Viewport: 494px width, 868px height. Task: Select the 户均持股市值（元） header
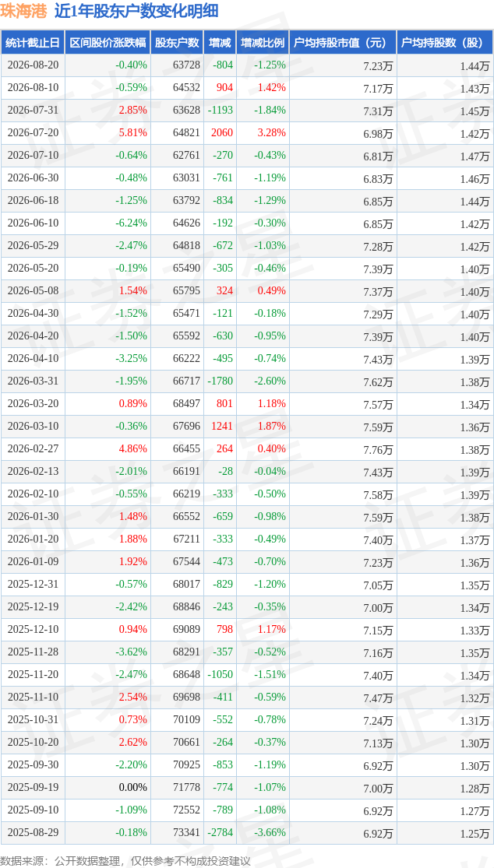point(343,43)
